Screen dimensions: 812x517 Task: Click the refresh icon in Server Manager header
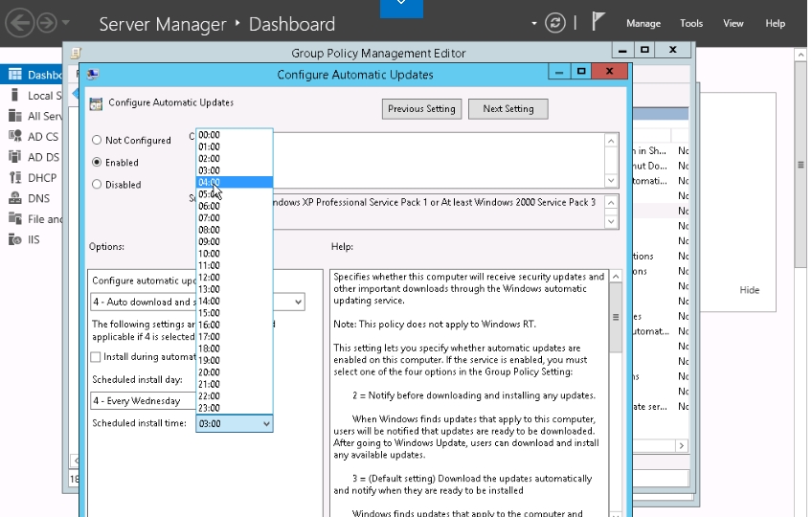tap(554, 23)
